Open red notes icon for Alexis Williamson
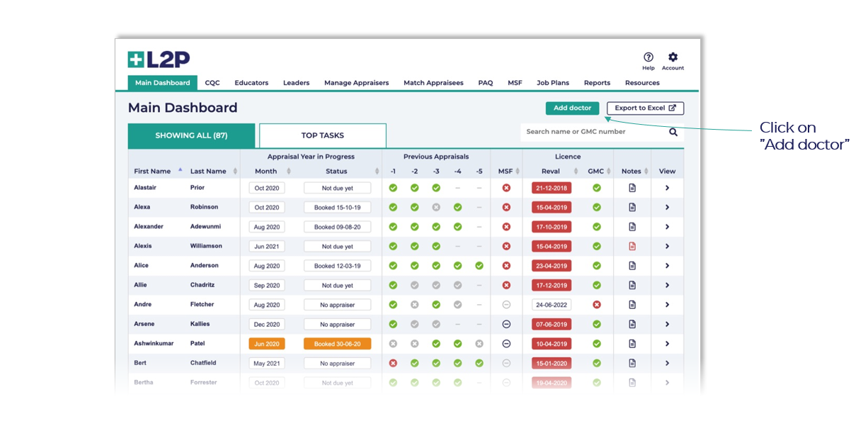This screenshot has height=426, width=868. [x=632, y=246]
